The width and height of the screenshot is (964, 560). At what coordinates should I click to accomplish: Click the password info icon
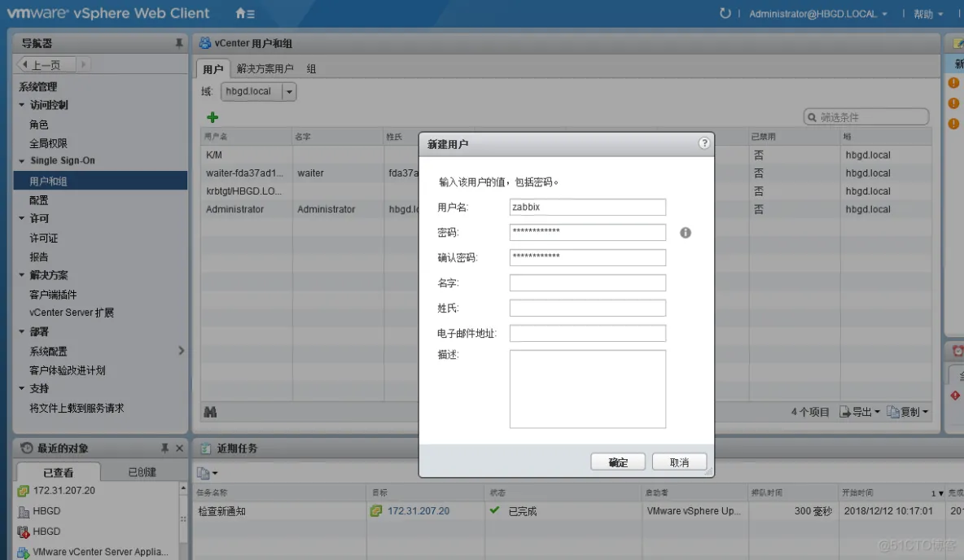686,233
